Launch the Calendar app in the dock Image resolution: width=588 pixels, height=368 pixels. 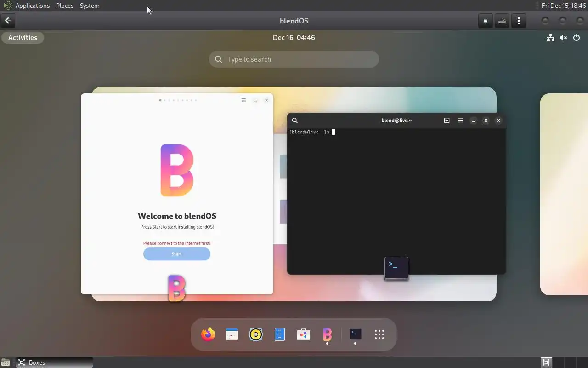point(232,334)
